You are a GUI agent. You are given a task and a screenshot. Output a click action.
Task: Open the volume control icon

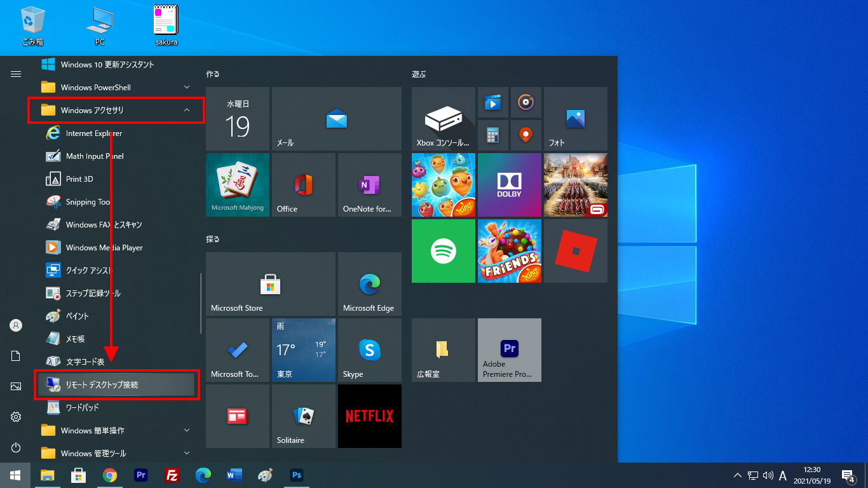pos(768,475)
